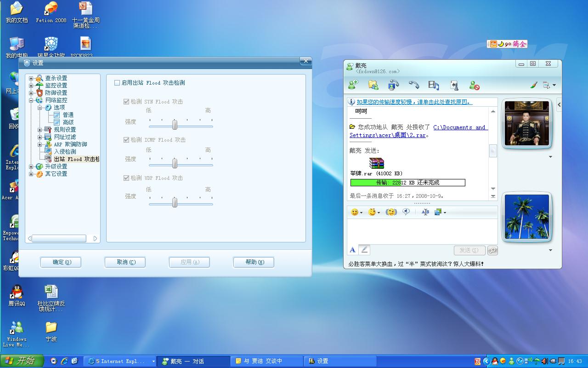The height and width of the screenshot is (368, 588).
Task: Send a nudge using the shaking emoticon
Action: (x=391, y=212)
